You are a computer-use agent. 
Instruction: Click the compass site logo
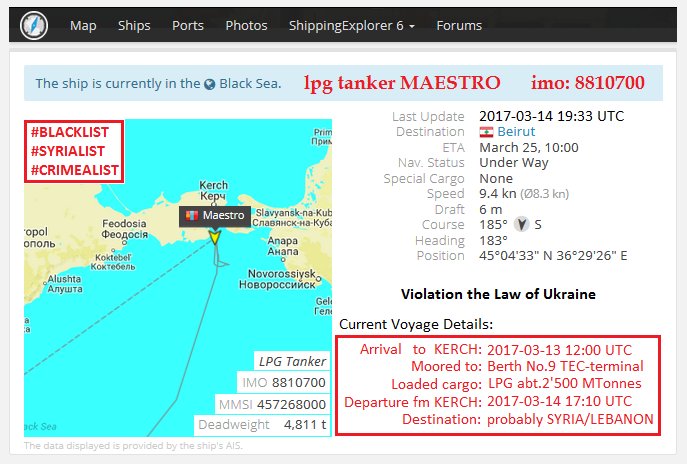point(33,24)
